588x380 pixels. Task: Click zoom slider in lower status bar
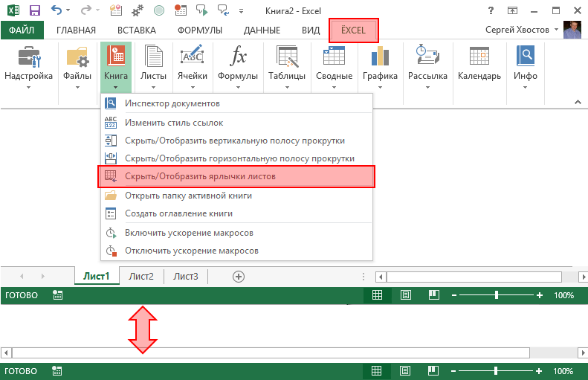click(495, 371)
